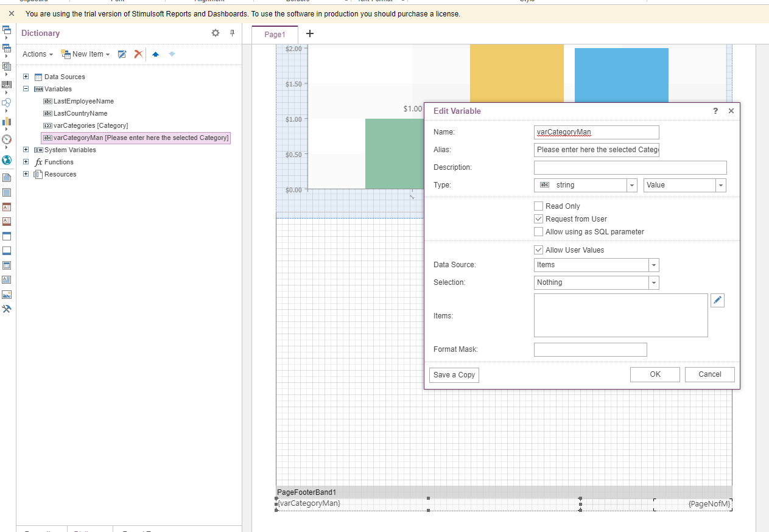Click the Description input field
Screen dimensions: 769x532
[630, 167]
